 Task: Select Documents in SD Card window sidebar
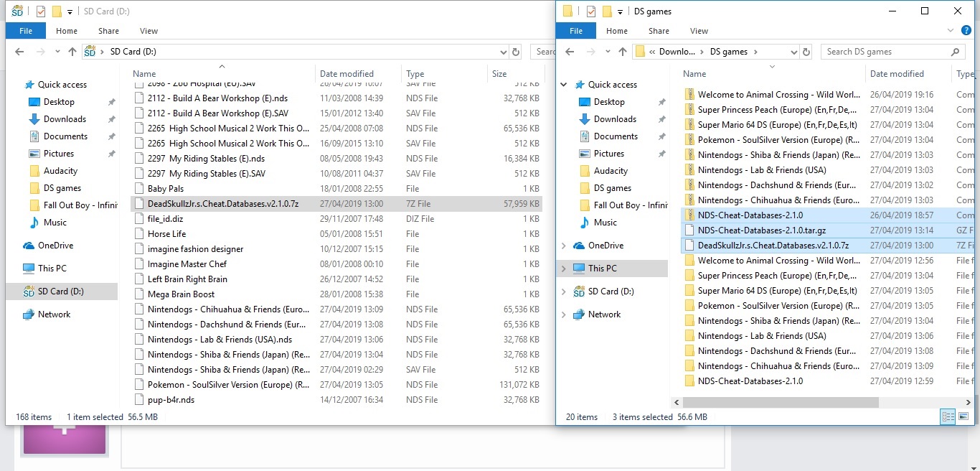point(65,136)
